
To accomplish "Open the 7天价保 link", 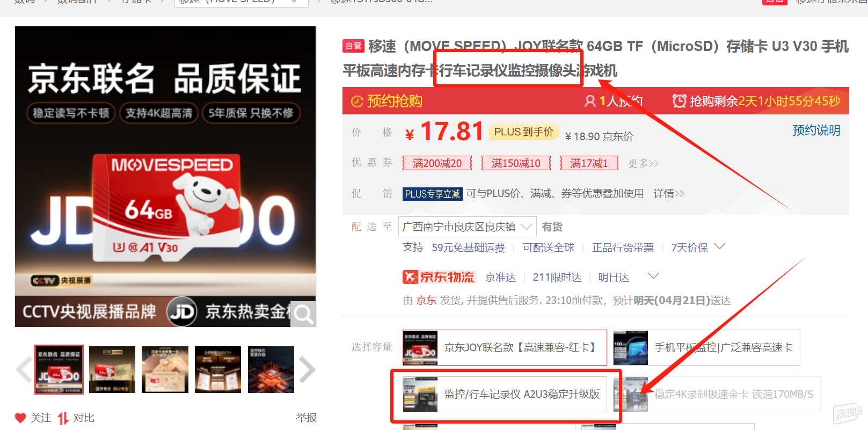I will [690, 247].
